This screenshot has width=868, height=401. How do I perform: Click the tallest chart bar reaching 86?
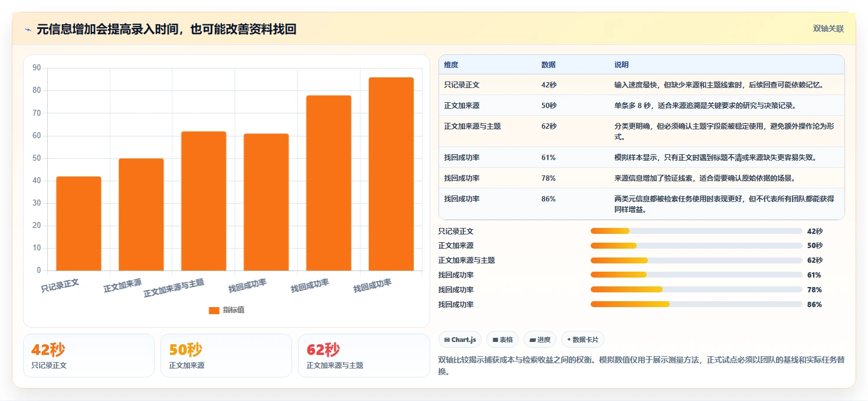pyautogui.click(x=391, y=174)
